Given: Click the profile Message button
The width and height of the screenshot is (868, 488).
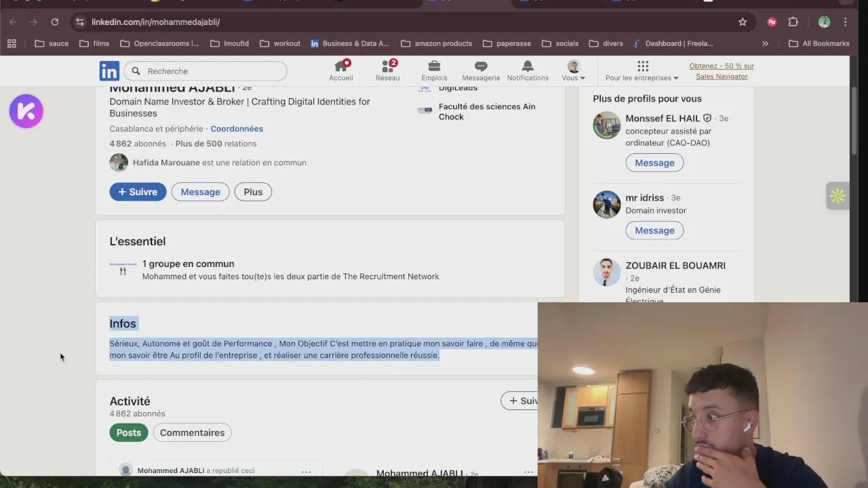Looking at the screenshot, I should (200, 192).
